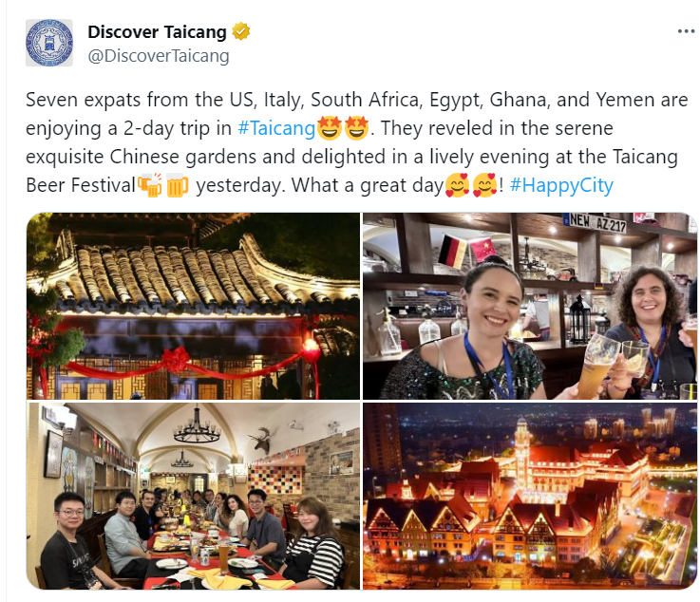Click the single beer mug emoji
Viewport: 700px width, 602px height.
(x=177, y=185)
